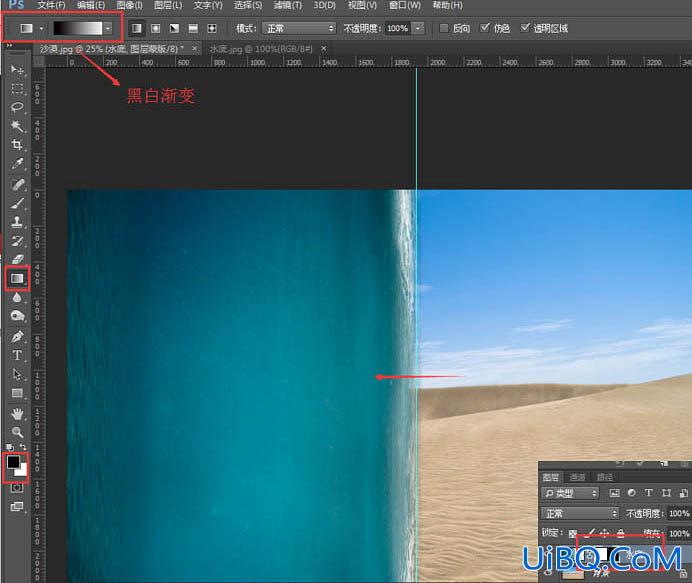Change screen mode from toolbox
Screen dimensions: 692x583
[x=17, y=507]
